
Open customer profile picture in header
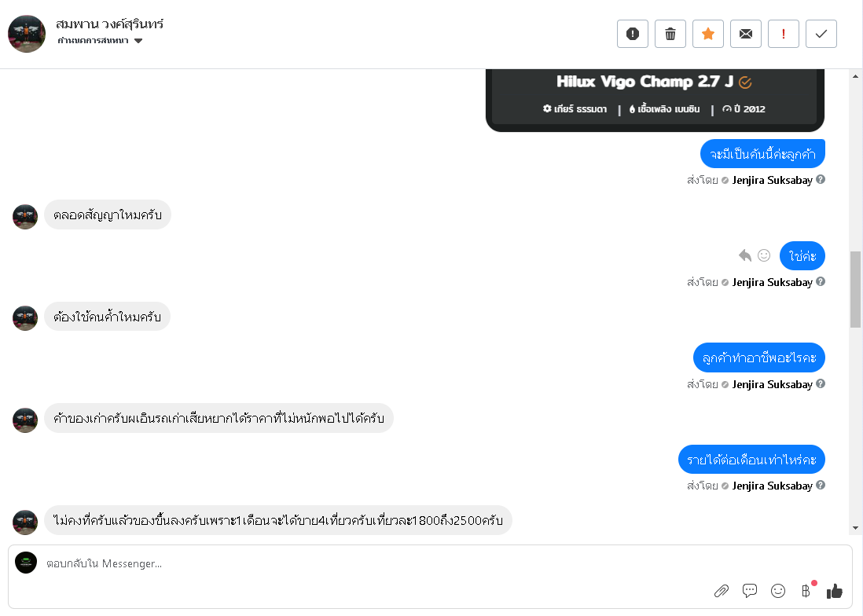click(x=27, y=34)
